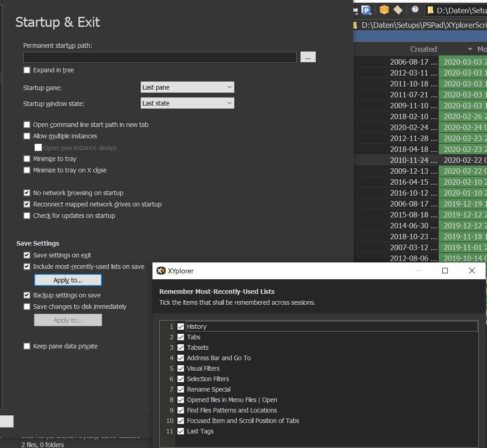Click the orange box toolbar icon
This screenshot has height=448, width=487.
coord(384,10)
